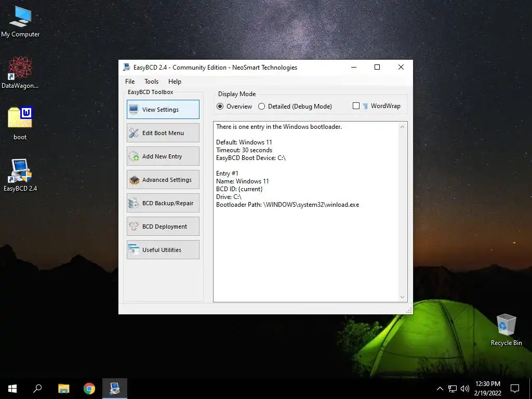The width and height of the screenshot is (532, 399).
Task: Open Useful Utilities
Action: point(163,250)
